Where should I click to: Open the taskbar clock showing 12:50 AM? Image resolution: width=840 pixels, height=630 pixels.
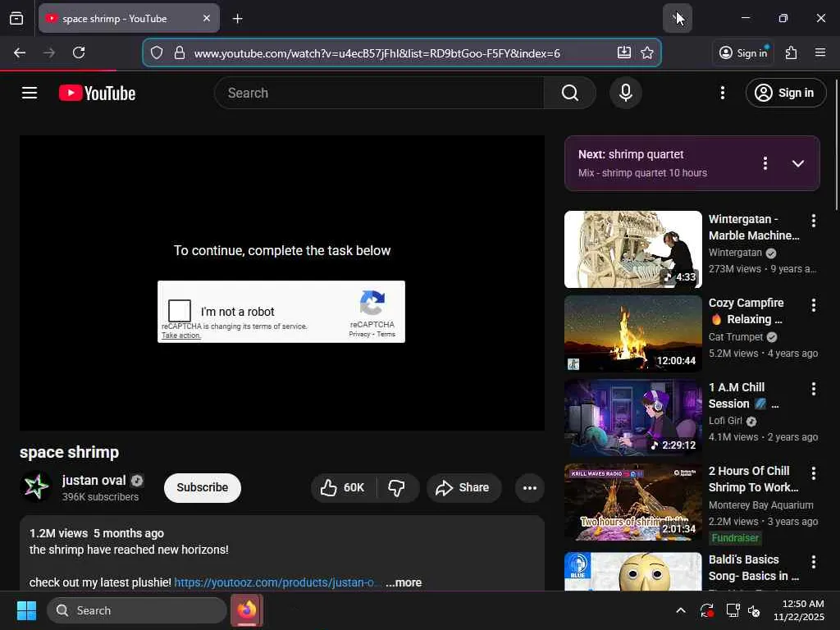(x=798, y=610)
